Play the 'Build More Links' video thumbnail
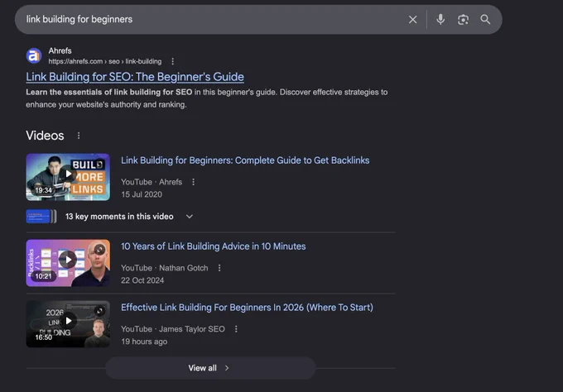The width and height of the screenshot is (563, 392). (68, 177)
